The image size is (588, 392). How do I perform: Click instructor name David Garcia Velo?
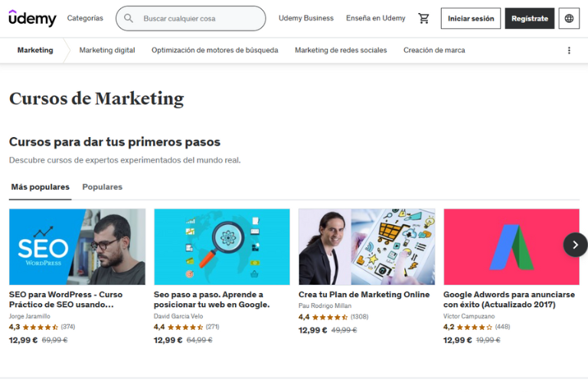(x=178, y=316)
